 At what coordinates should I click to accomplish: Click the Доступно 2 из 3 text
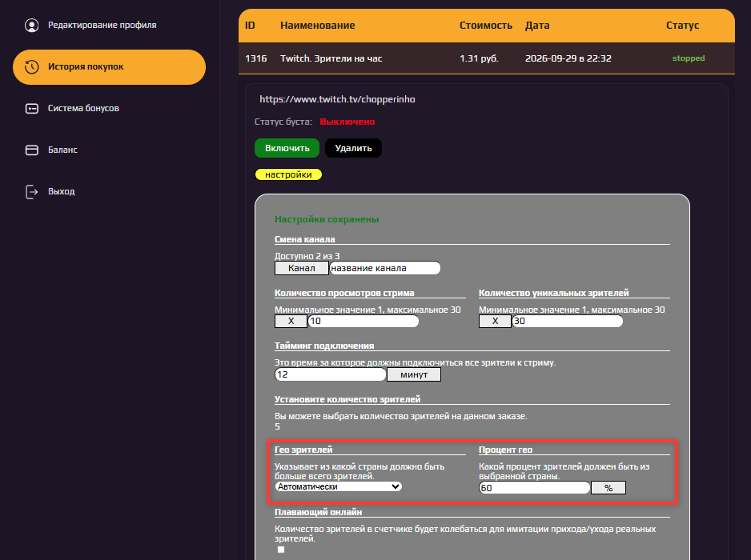point(307,256)
